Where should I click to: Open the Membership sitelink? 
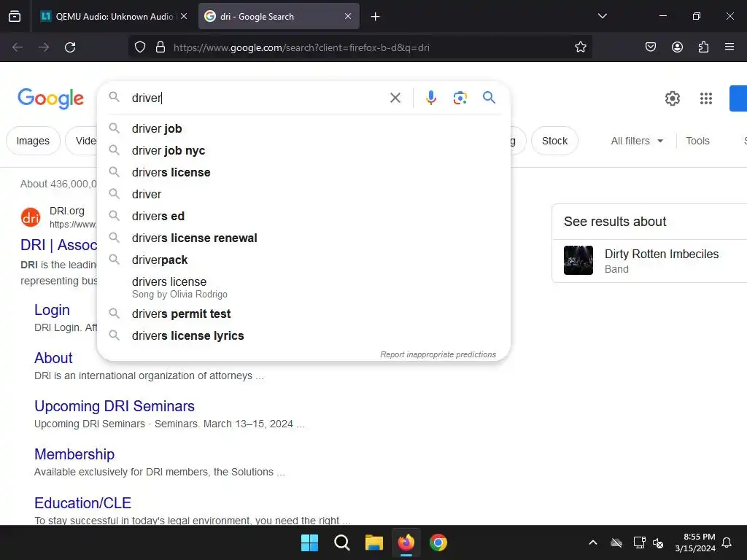point(74,454)
